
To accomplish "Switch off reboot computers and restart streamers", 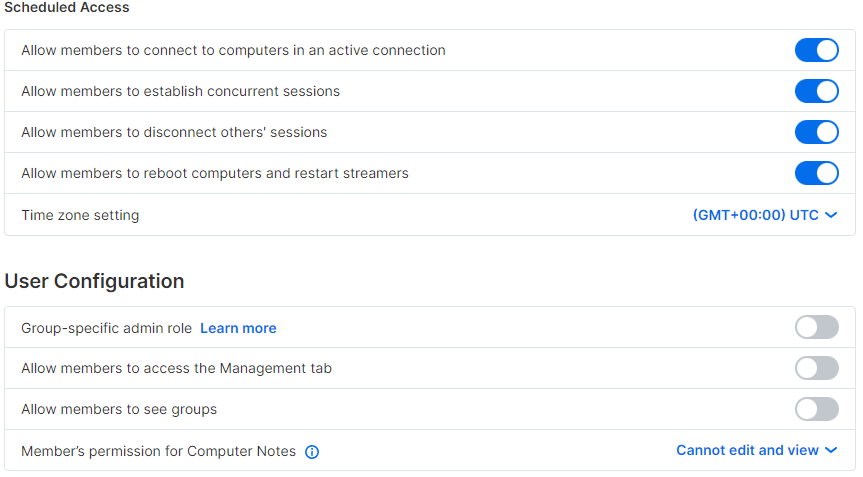I will point(817,173).
